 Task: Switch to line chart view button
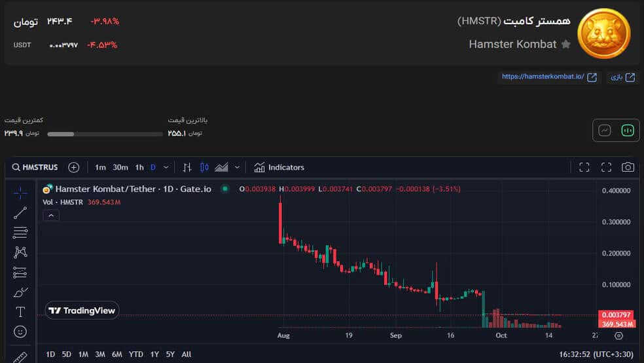605,130
